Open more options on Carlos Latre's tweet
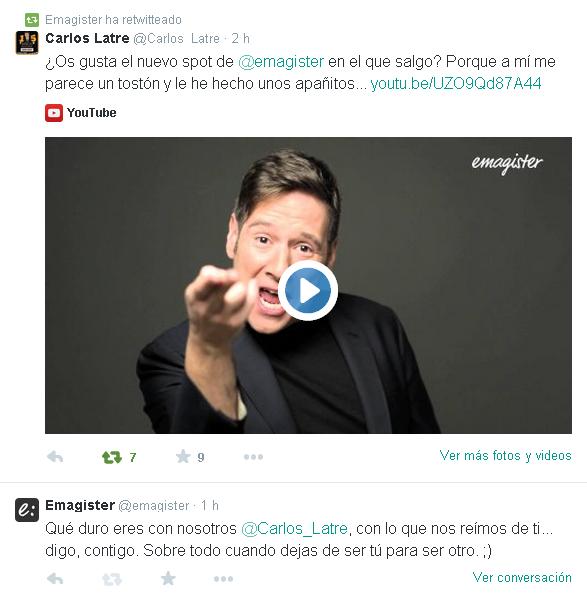 point(253,457)
